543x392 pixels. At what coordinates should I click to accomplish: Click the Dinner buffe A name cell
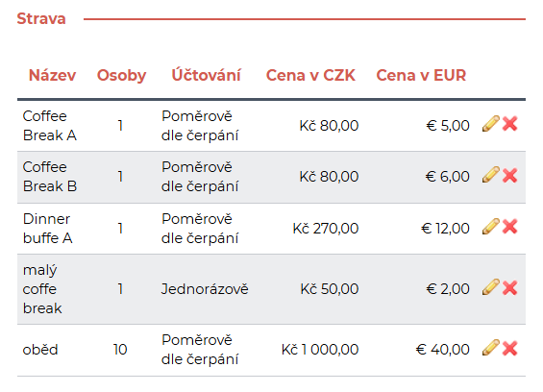[47, 229]
